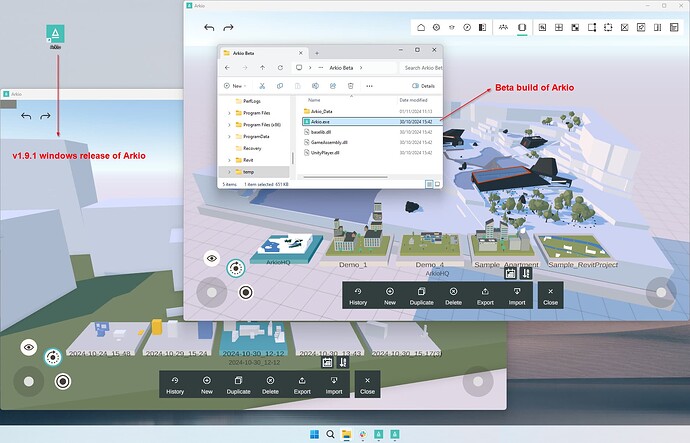The width and height of the screenshot is (690, 443).
Task: Click the dashed selection box icon in Arkio Beta toolbar
Action: point(608,27)
